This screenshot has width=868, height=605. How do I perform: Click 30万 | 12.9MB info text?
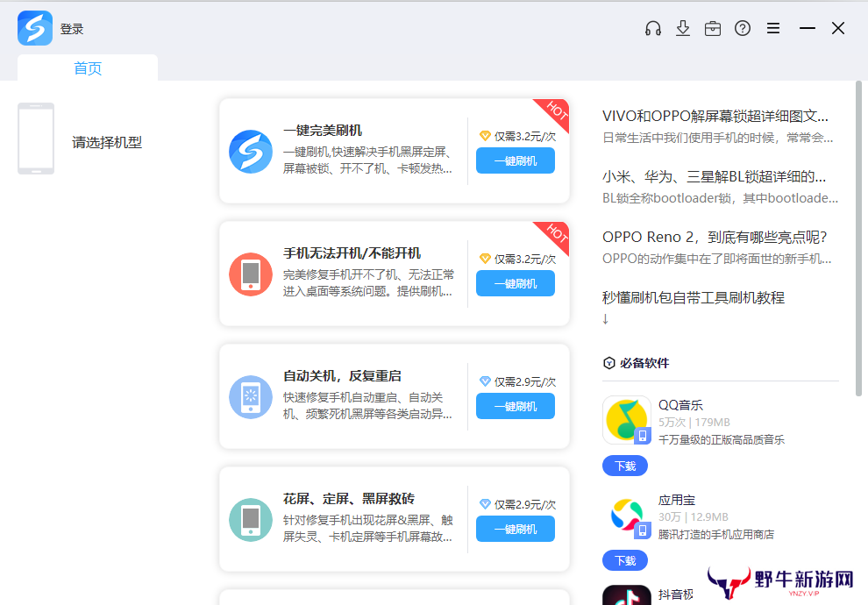tap(693, 517)
